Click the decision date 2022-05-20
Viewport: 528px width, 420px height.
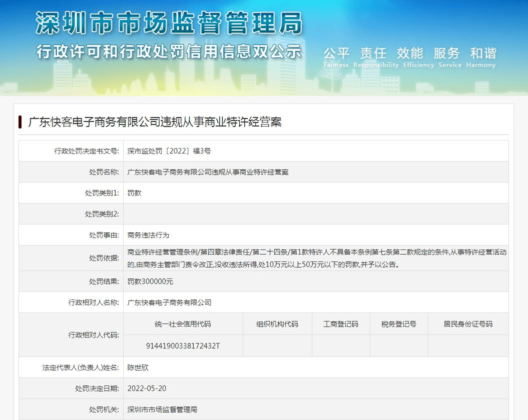point(147,388)
